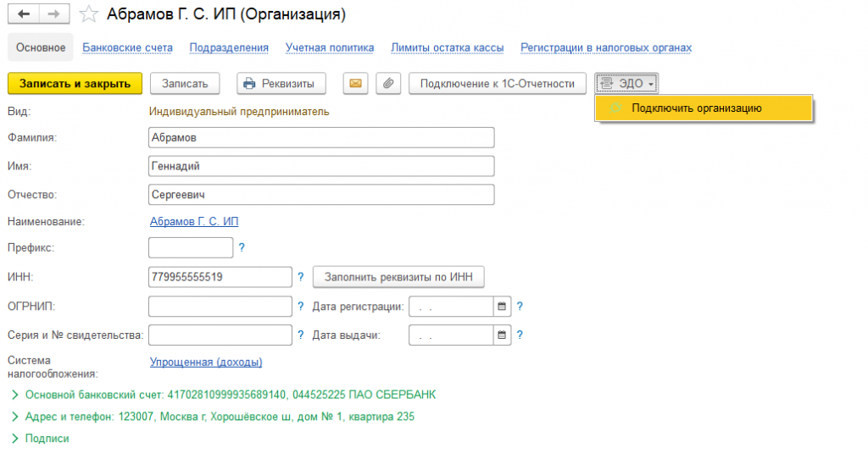
Task: Add organization to favorites with star
Action: pyautogui.click(x=88, y=15)
